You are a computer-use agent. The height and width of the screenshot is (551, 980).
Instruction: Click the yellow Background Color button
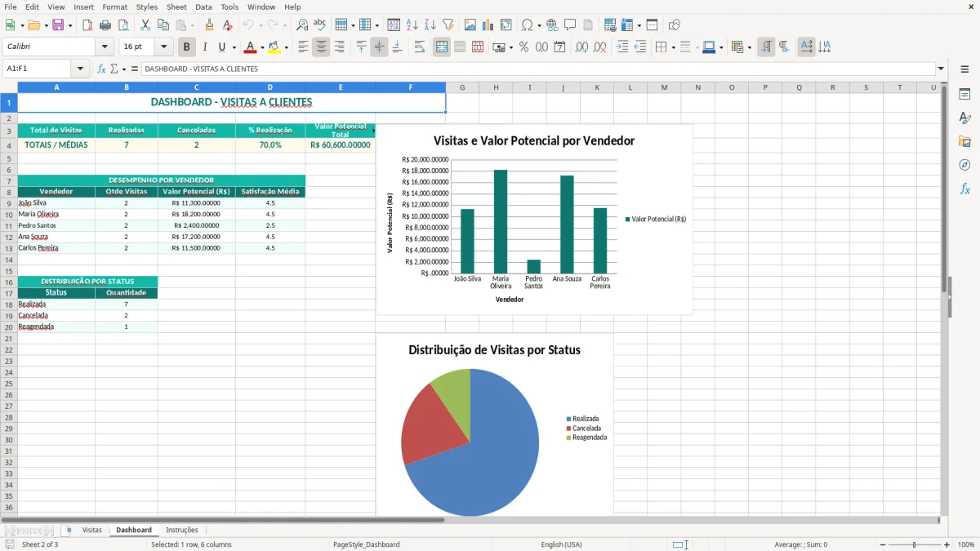pyautogui.click(x=274, y=47)
